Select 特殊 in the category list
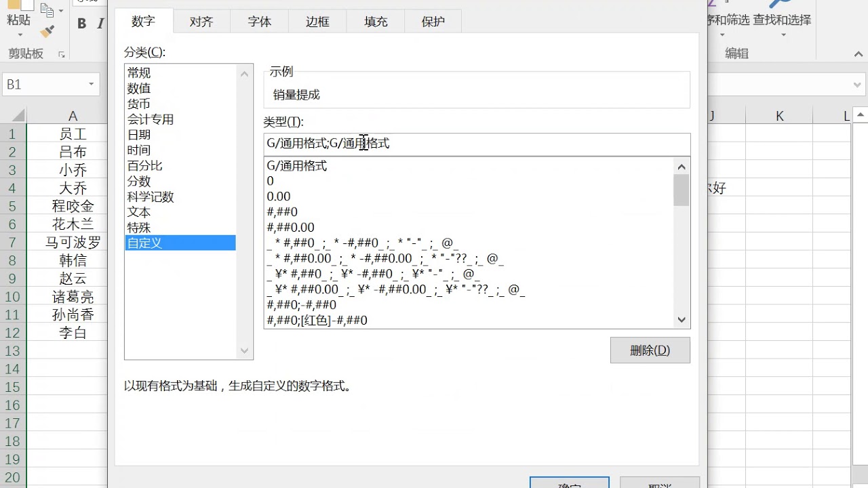The height and width of the screenshot is (488, 868). (180, 228)
